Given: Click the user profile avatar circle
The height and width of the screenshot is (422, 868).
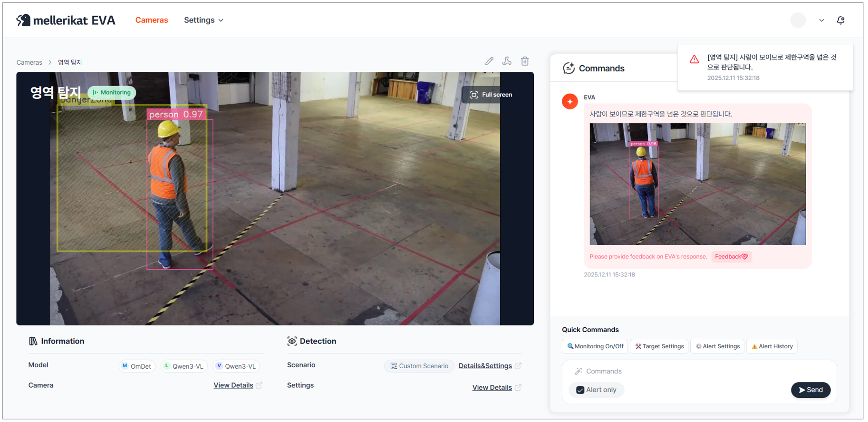Looking at the screenshot, I should coord(798,20).
